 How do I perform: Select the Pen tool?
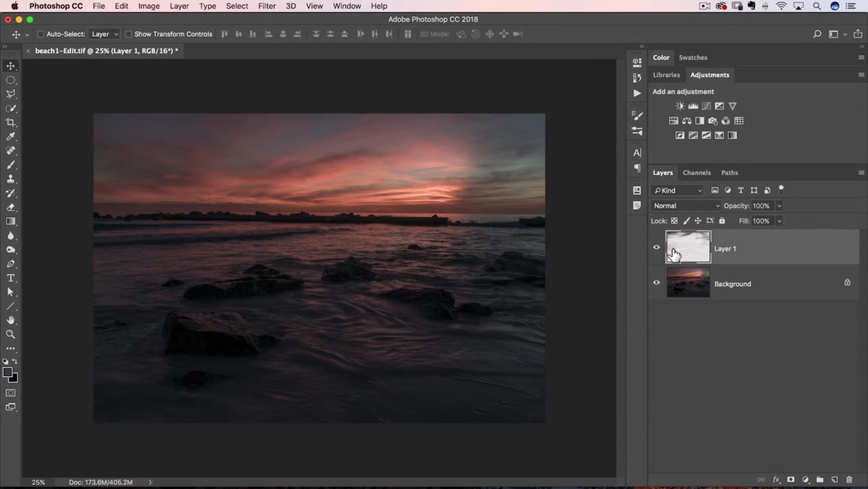[x=11, y=264]
